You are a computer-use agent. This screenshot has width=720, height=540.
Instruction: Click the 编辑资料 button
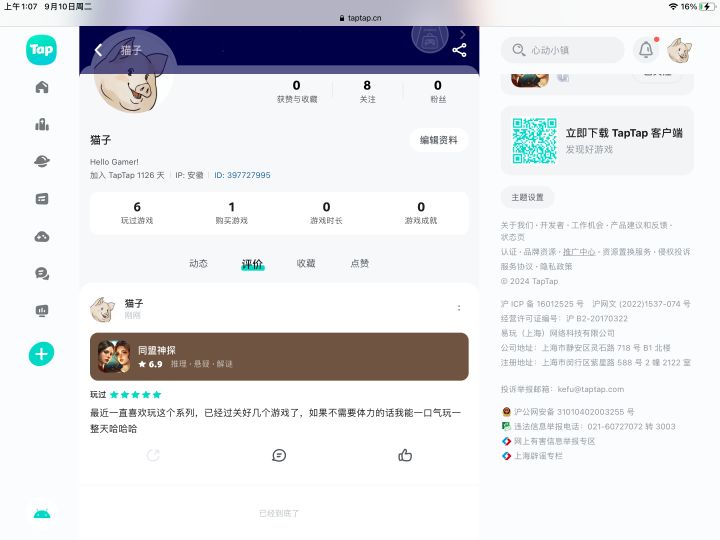coord(439,140)
